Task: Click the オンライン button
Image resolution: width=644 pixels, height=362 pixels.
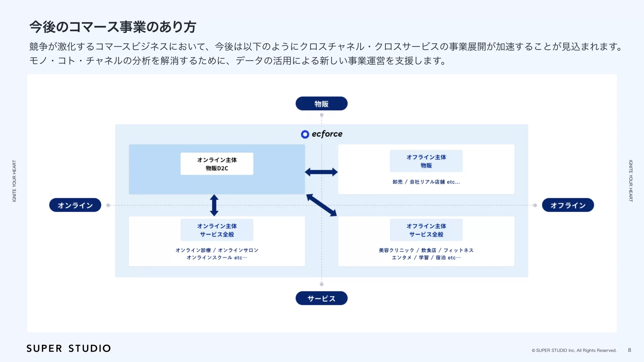Action: point(75,205)
